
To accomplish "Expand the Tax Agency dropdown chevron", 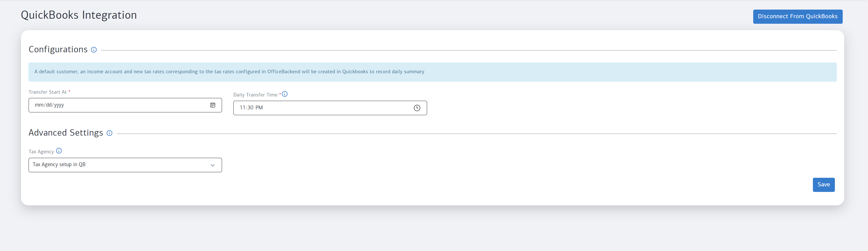I will [x=213, y=165].
